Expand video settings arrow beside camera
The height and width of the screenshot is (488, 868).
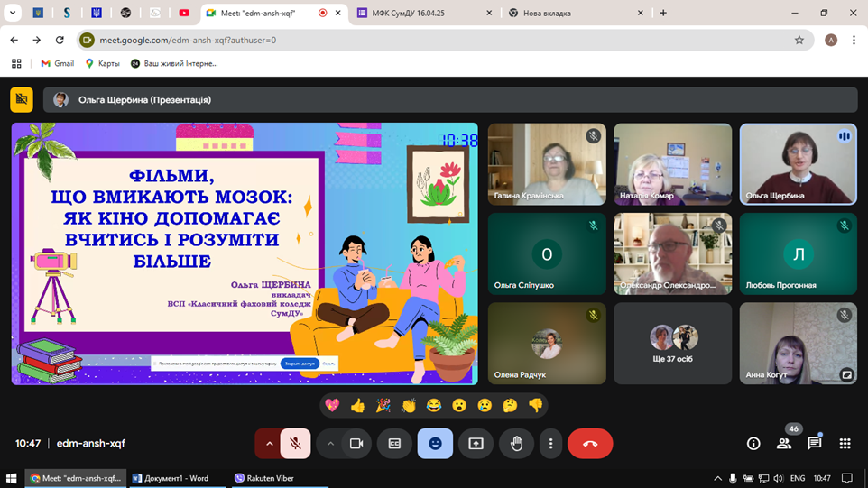coord(330,444)
